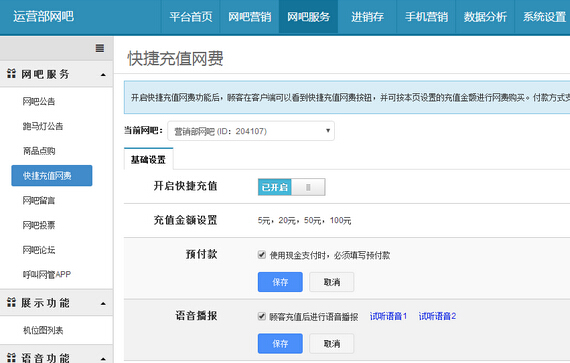Open the 平台首页 top navigation tab

(x=191, y=17)
